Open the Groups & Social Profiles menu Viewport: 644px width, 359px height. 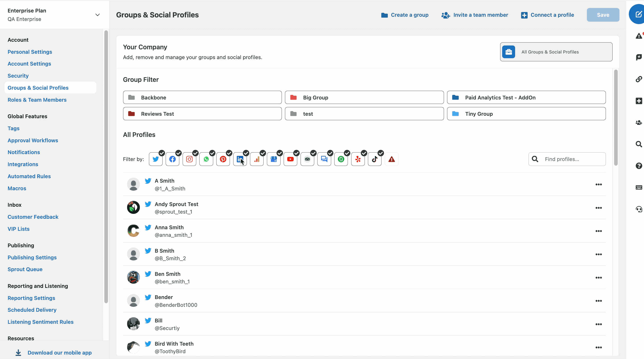[x=38, y=88]
